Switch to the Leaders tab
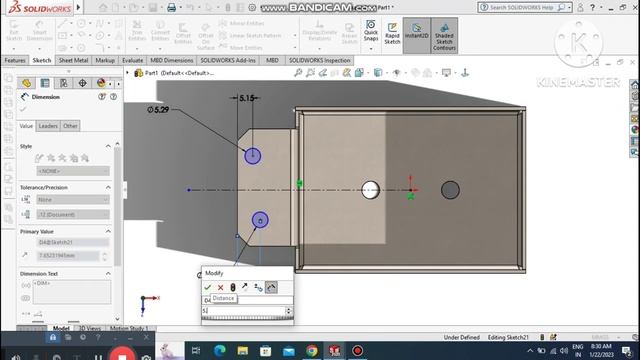Screen dimensions: 640x360 (48, 126)
